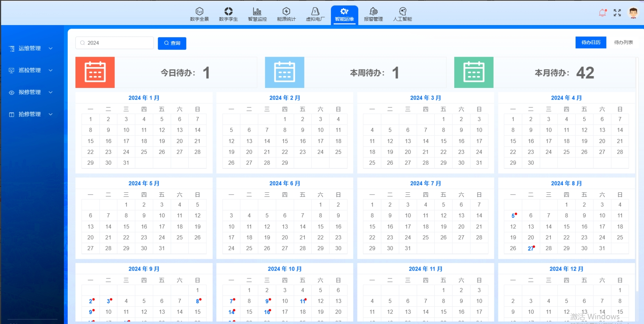
Task: Expand the 运维管理 menu chevron
Action: pos(51,49)
